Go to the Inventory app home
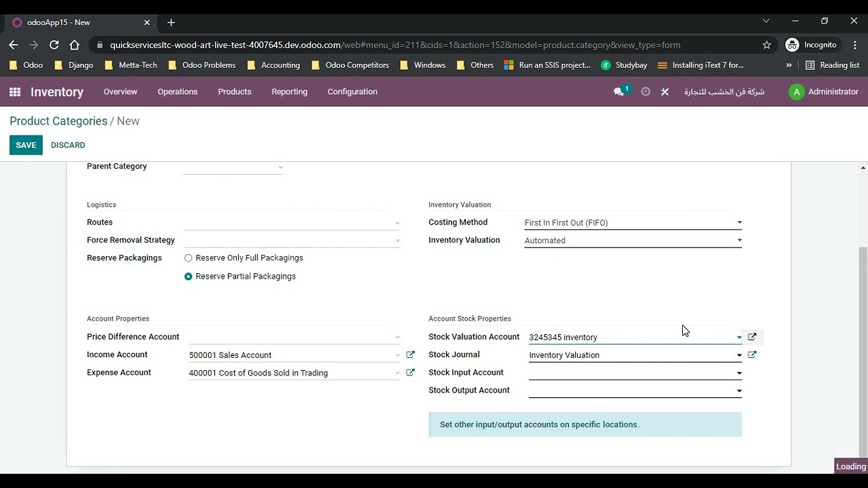The image size is (868, 488). [x=57, y=92]
